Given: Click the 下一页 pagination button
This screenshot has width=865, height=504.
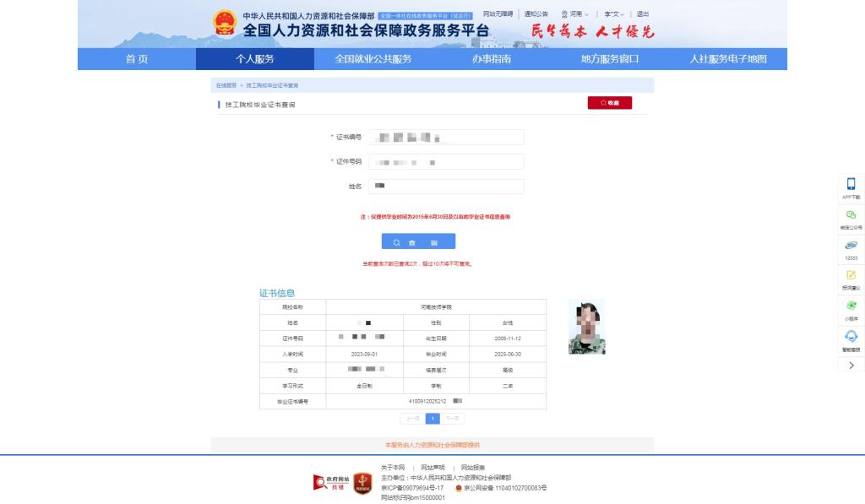Looking at the screenshot, I should coord(453,419).
